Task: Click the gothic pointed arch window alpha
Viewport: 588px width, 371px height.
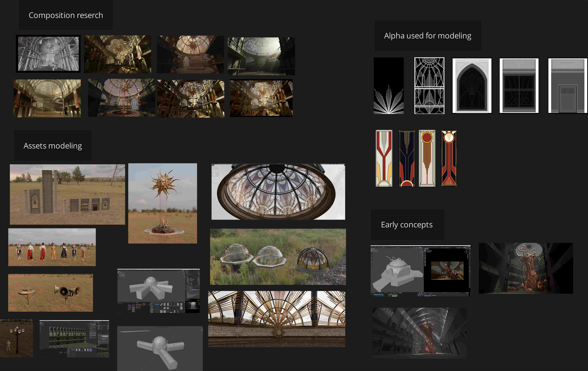Action: click(472, 85)
